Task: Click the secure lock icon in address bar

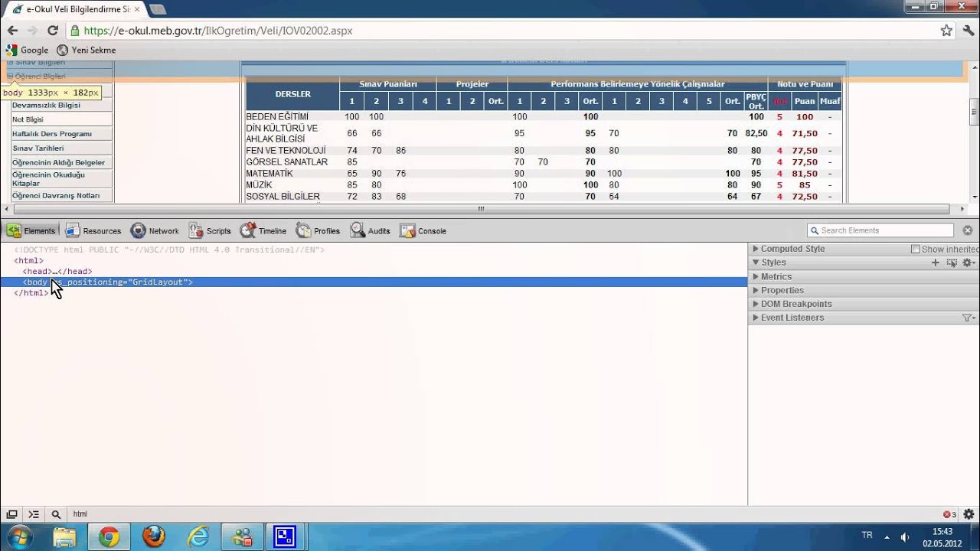Action: point(74,31)
